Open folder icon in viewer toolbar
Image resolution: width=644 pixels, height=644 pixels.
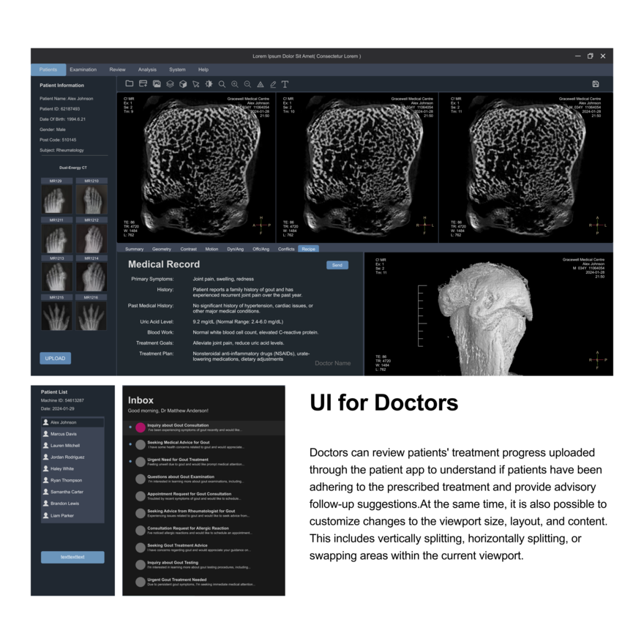click(130, 83)
